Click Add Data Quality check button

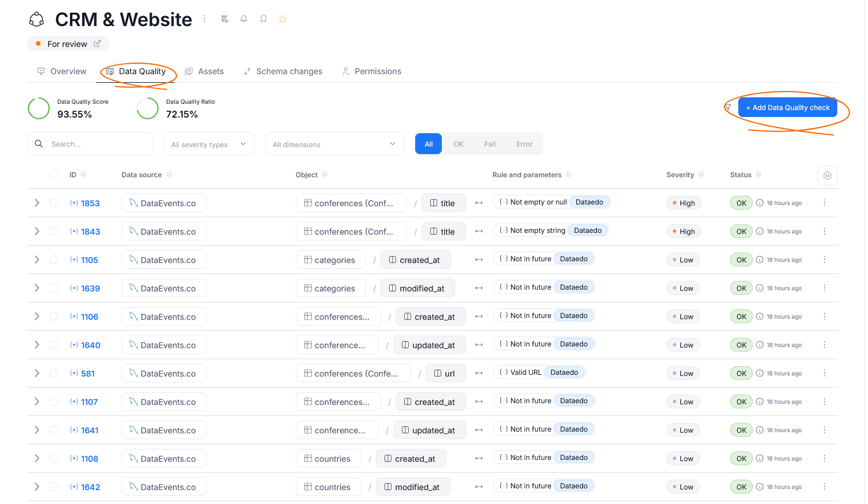click(787, 108)
